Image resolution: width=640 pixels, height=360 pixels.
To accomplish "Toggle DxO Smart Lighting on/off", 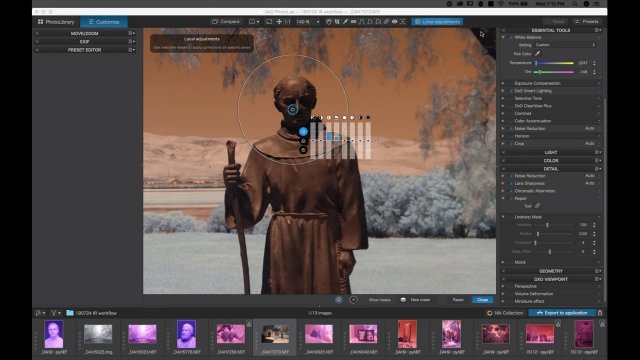I will (511, 91).
